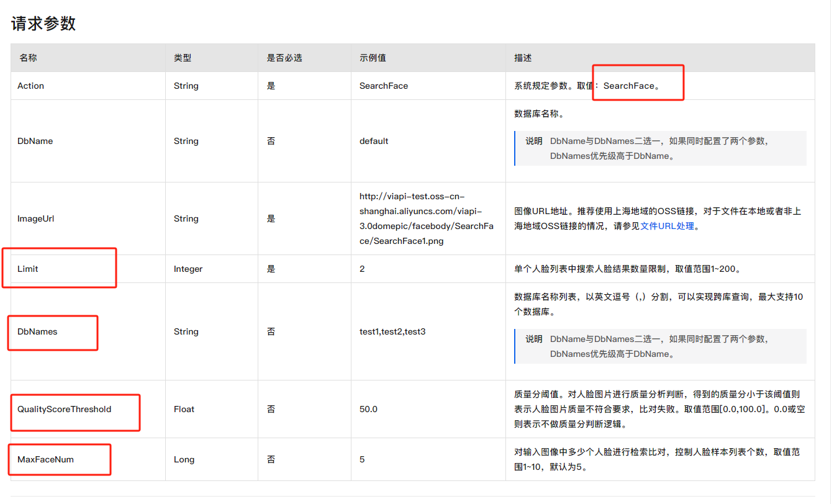
Task: Click the 请求参数 heading
Action: pos(43,24)
